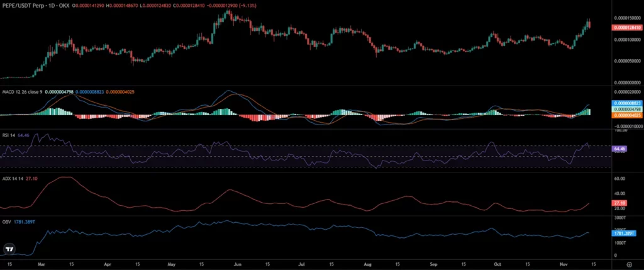Open the OBV indicator legend
644x270 pixels.
tap(6, 222)
